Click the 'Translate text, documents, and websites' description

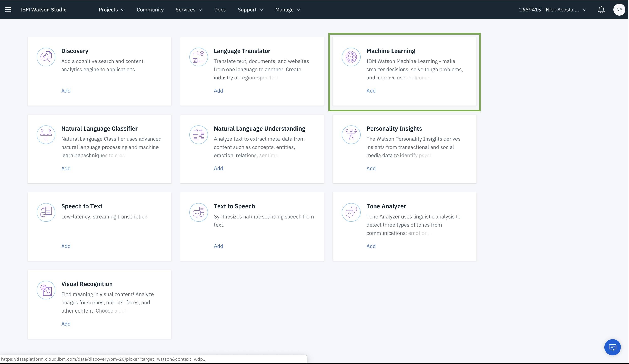[x=261, y=69]
